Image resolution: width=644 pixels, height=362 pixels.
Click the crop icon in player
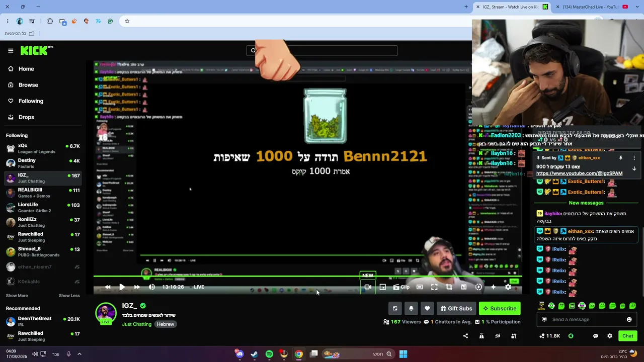click(449, 287)
